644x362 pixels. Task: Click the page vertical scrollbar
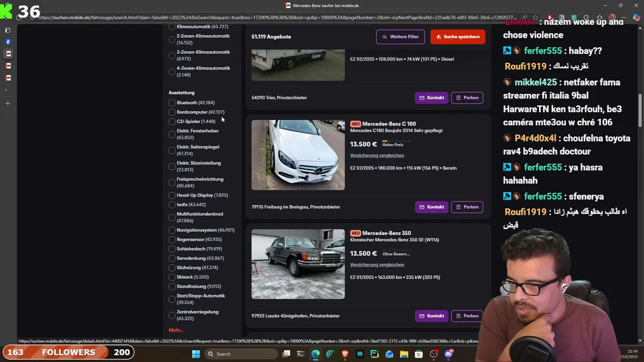click(640, 111)
